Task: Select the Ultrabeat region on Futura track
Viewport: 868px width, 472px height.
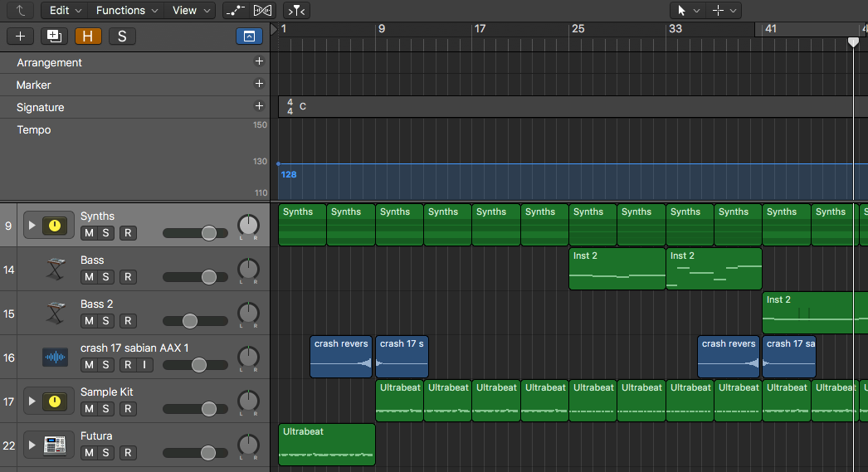Action: pyautogui.click(x=327, y=445)
